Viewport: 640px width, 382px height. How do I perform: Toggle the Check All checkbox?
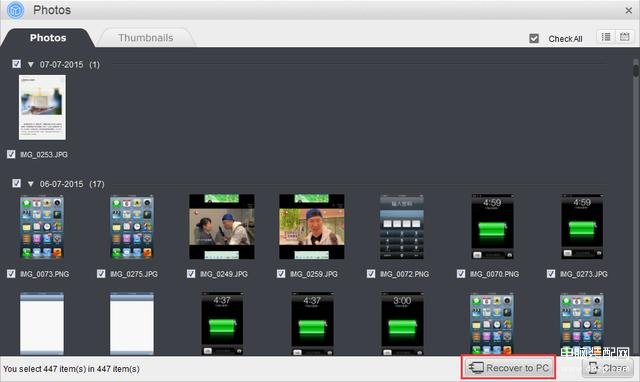pos(533,38)
